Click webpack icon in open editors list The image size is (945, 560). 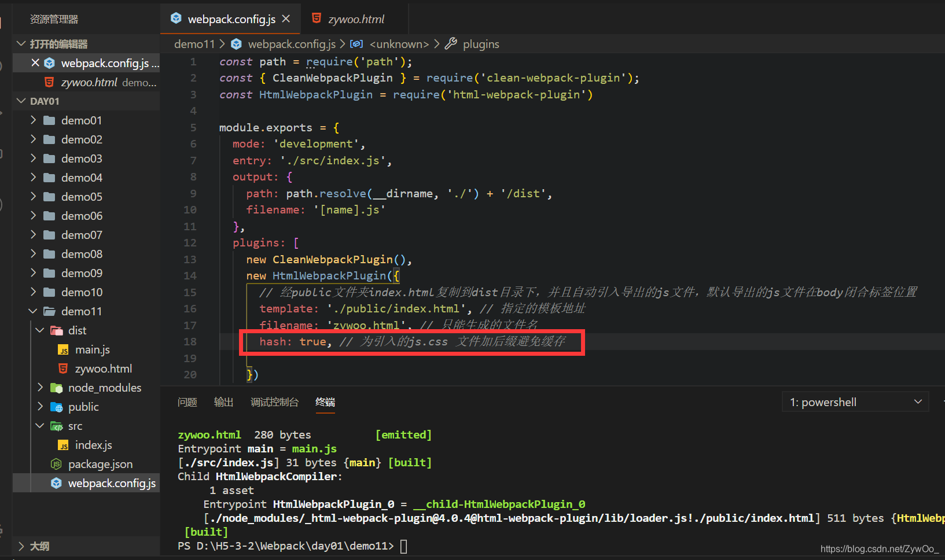coord(50,63)
